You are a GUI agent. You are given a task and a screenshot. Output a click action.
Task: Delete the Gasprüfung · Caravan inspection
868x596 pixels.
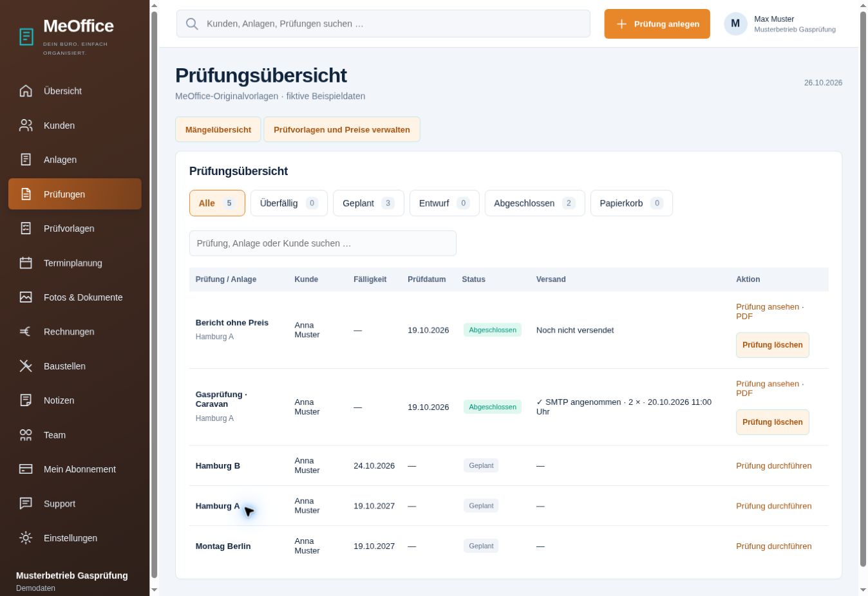[773, 422]
